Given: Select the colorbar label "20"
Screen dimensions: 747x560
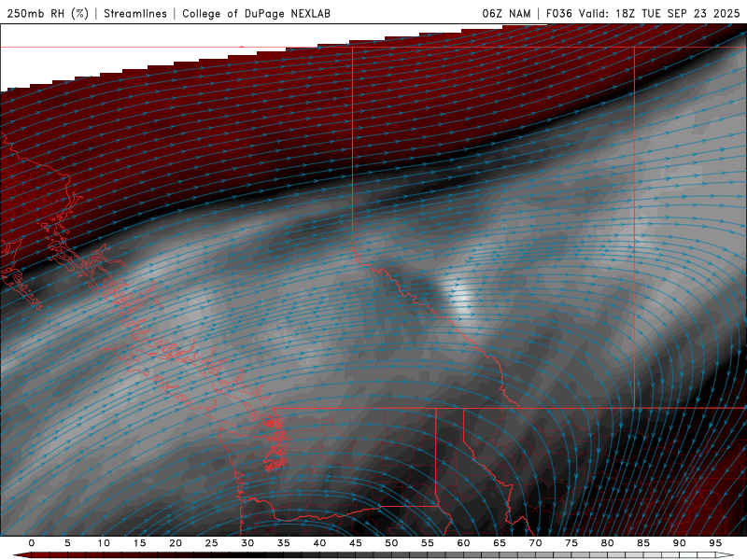Looking at the screenshot, I should [176, 543].
